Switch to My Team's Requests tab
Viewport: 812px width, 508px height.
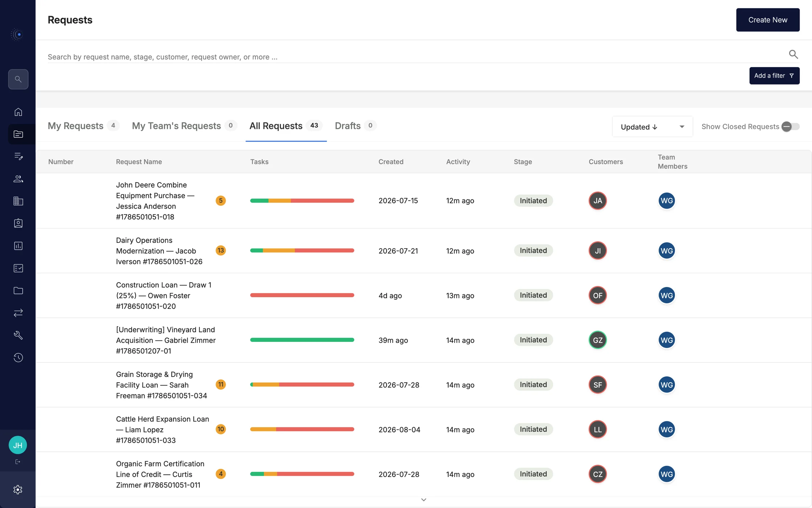184,126
